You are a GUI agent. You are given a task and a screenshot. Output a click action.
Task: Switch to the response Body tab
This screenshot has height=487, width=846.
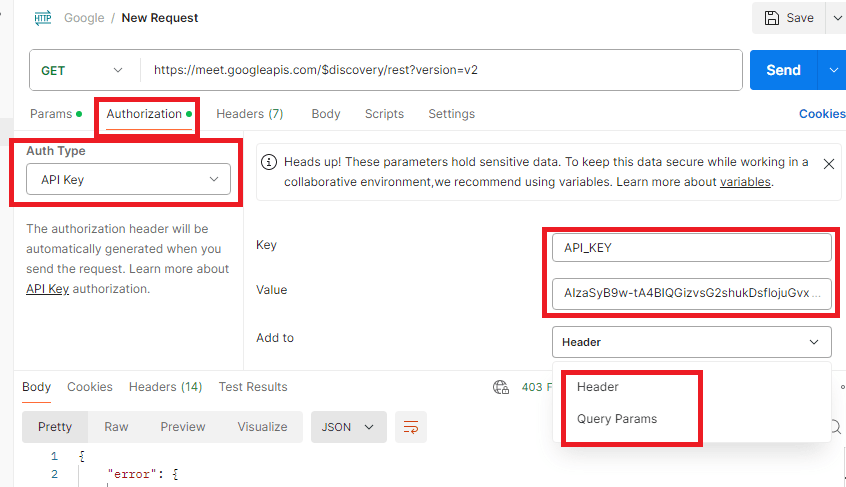coord(36,387)
